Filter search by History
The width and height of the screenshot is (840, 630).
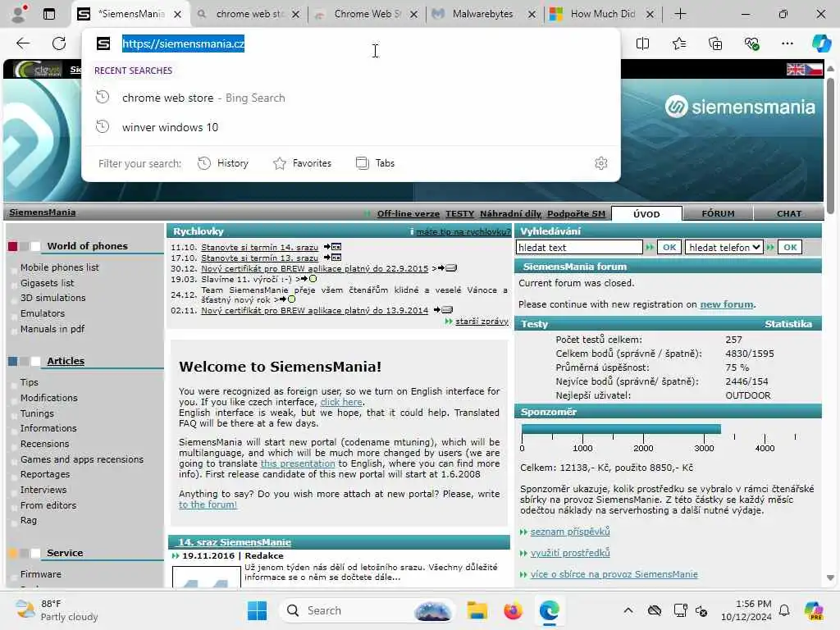223,163
